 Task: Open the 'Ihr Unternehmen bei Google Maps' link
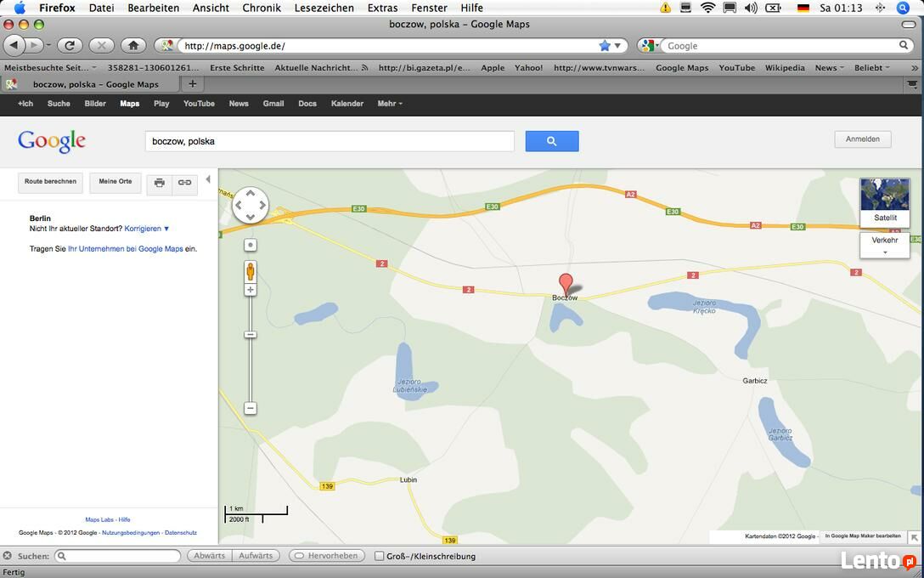coord(126,249)
